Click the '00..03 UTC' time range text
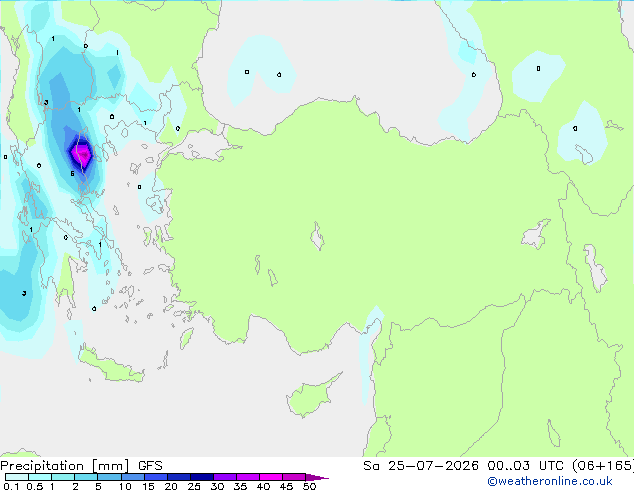The width and height of the screenshot is (634, 490). [525, 466]
